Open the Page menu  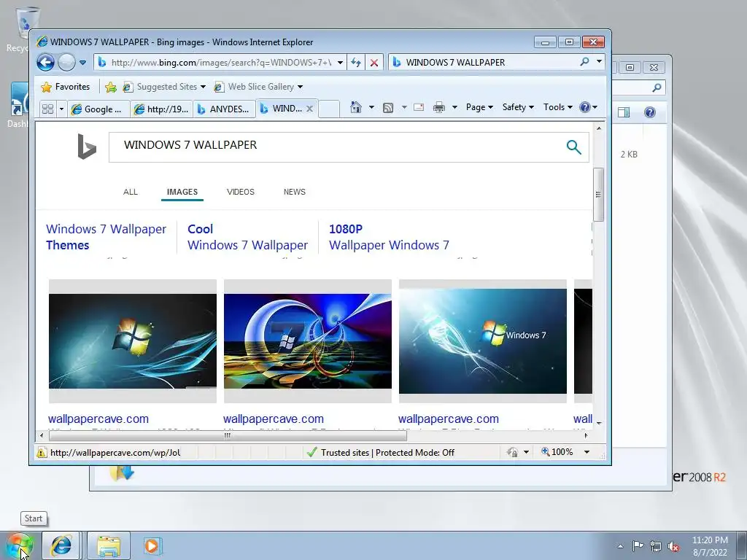[479, 107]
